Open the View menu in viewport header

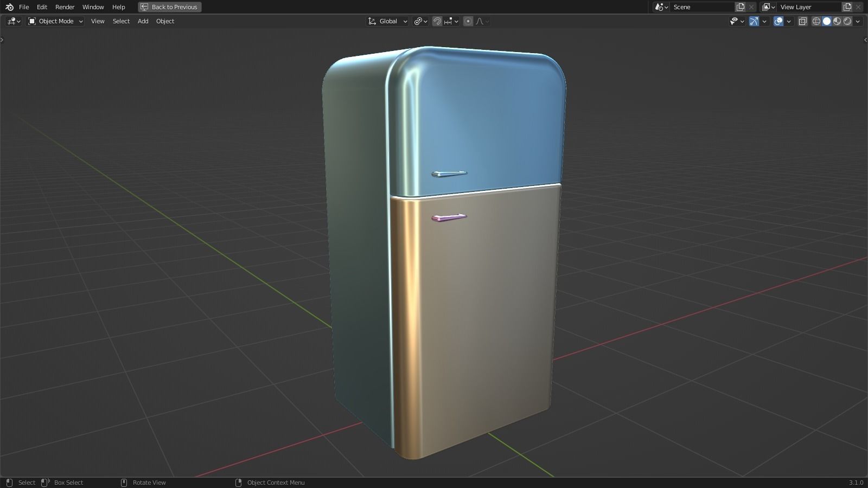pyautogui.click(x=98, y=21)
